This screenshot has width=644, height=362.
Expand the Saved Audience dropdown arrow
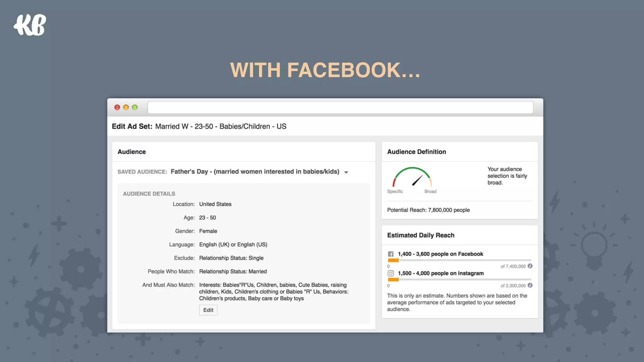(346, 172)
